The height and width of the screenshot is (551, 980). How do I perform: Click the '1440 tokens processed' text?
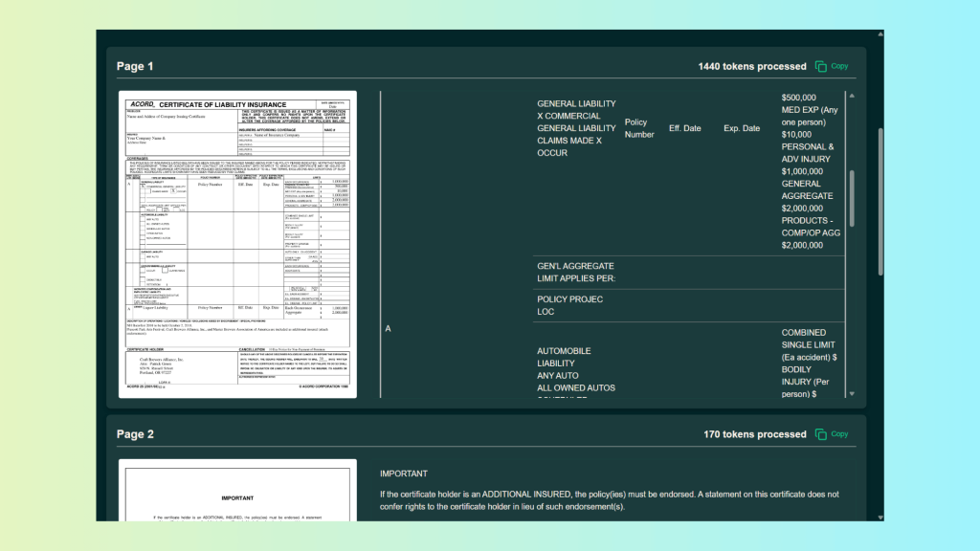tap(752, 66)
